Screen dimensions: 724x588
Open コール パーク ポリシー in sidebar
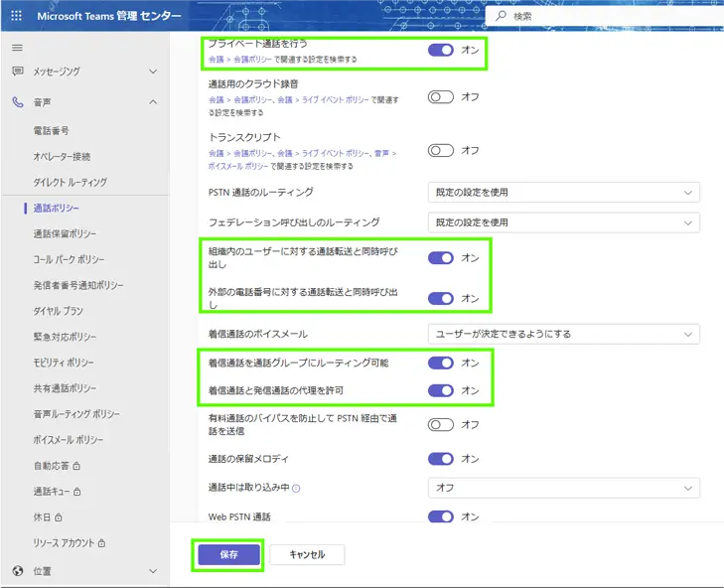point(69,259)
